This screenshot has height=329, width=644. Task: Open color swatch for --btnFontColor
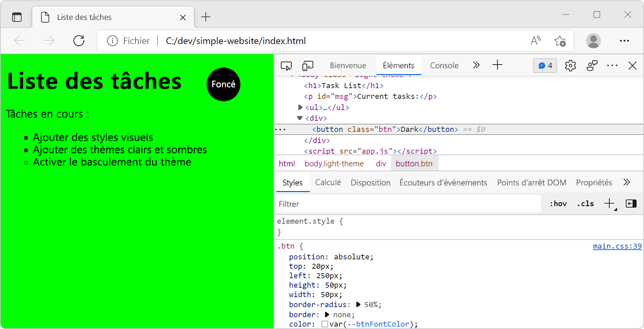point(325,324)
